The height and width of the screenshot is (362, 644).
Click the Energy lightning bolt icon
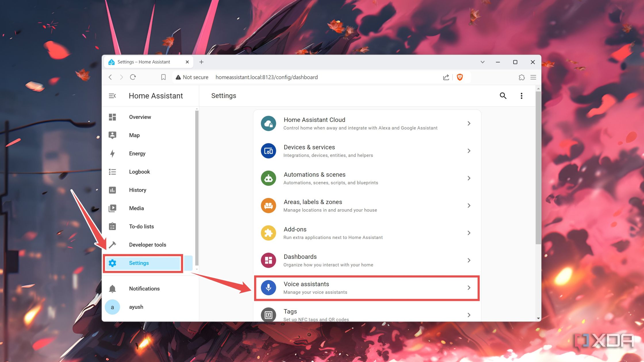click(x=112, y=153)
